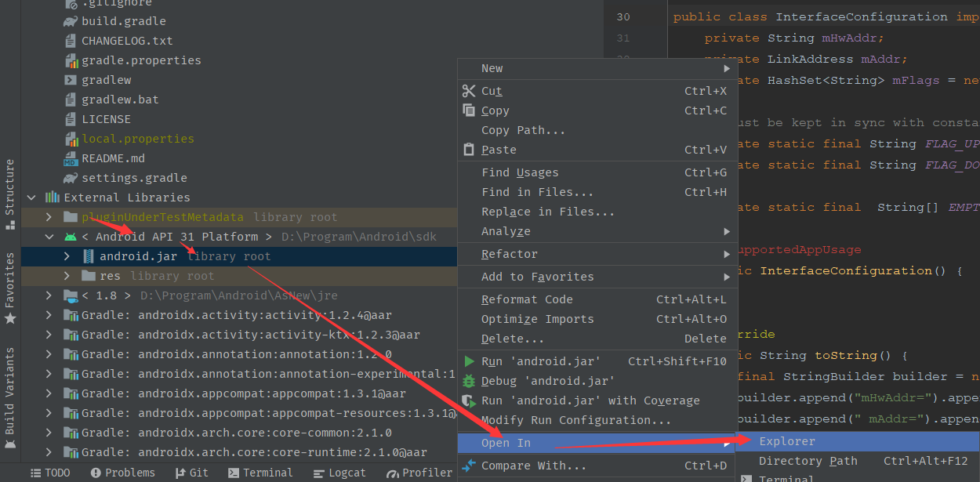Click the Debug bug icon
The width and height of the screenshot is (980, 482).
pos(469,381)
